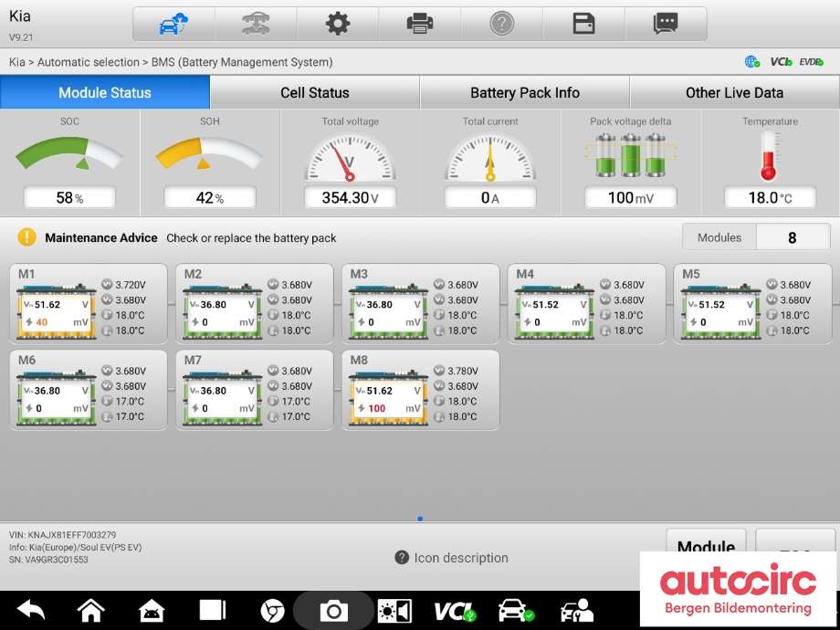The image size is (840, 630).
Task: Open the M4 battery module card
Action: [586, 304]
